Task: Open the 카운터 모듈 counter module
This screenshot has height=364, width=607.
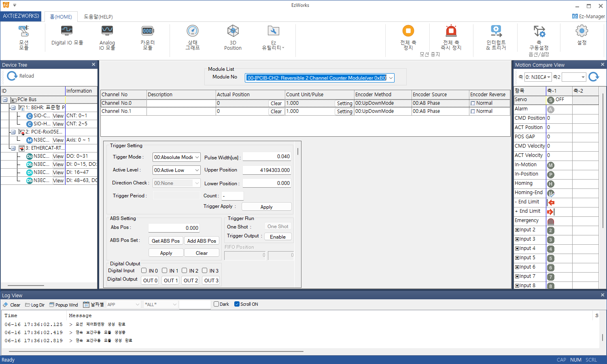Action: [147, 37]
